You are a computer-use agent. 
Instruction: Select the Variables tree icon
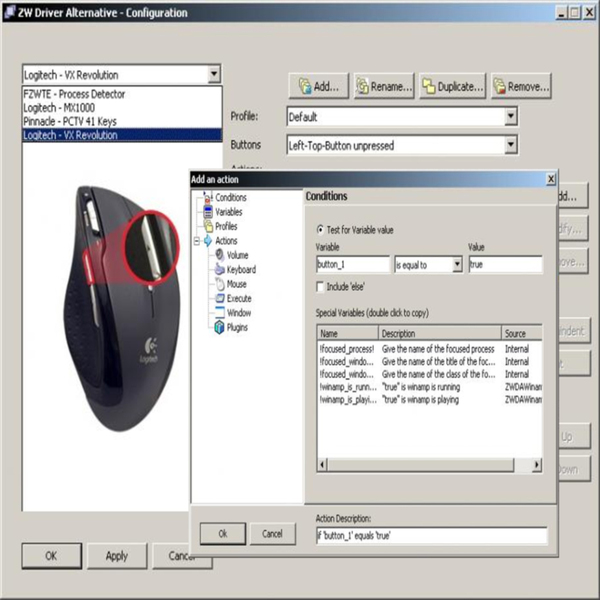[x=206, y=212]
